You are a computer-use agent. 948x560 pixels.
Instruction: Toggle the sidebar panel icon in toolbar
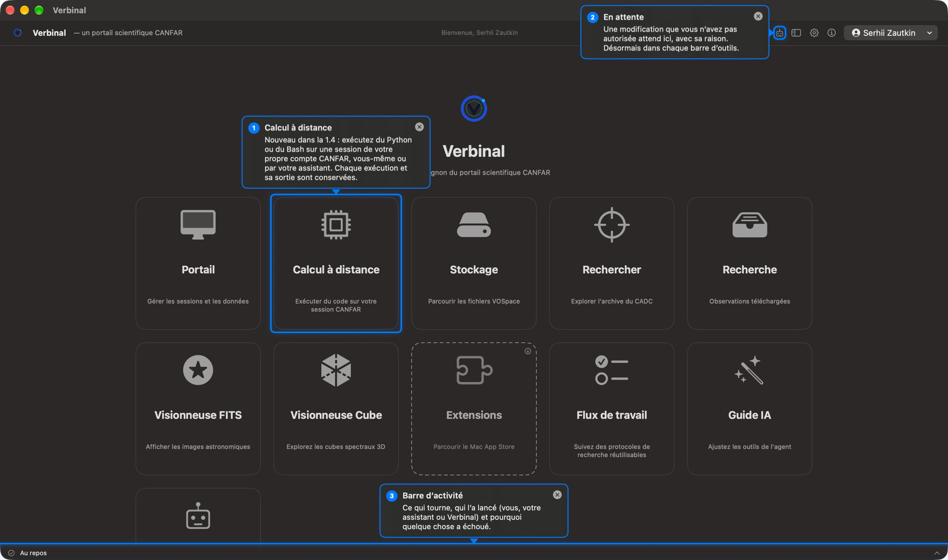pos(796,33)
